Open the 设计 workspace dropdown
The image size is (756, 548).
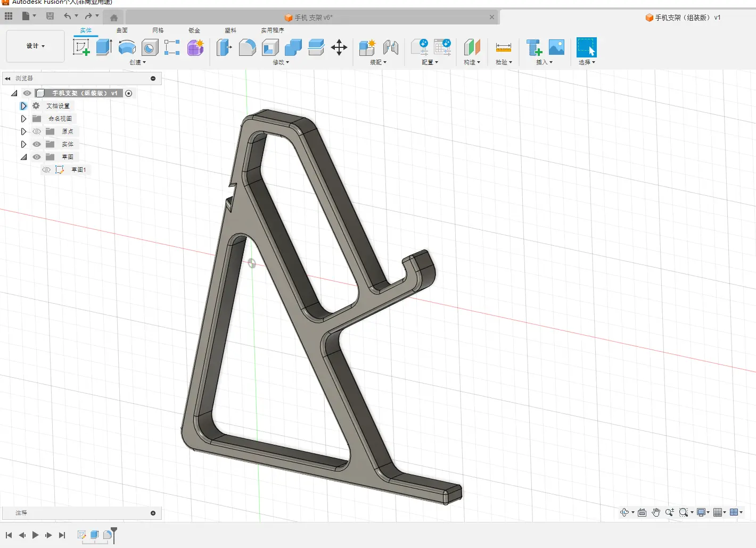coord(35,46)
